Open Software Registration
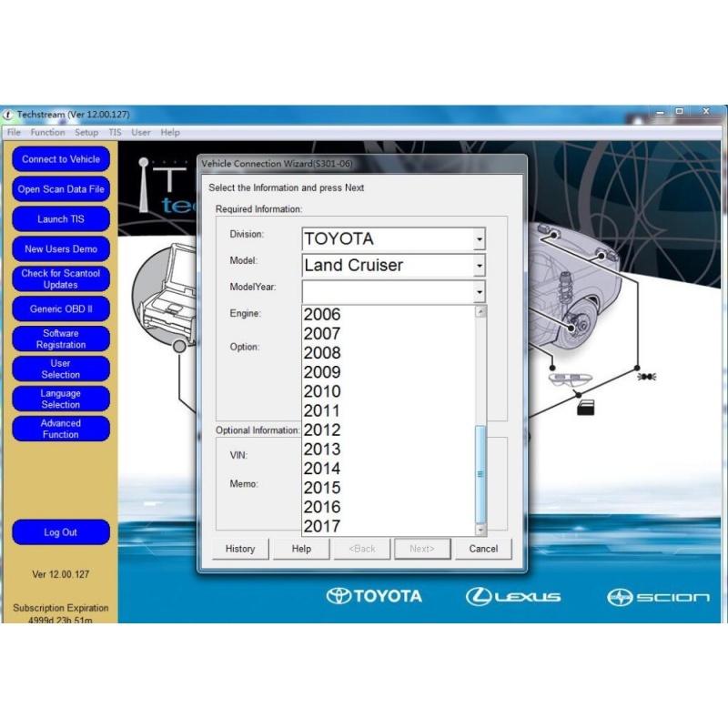 (61, 339)
